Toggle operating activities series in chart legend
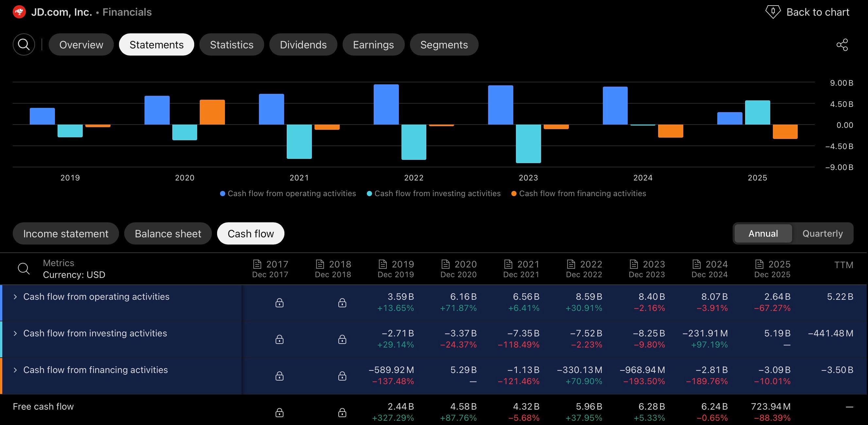868x425 pixels. click(288, 194)
